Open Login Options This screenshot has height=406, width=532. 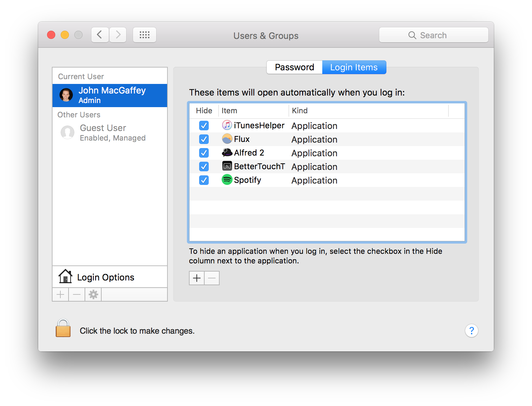(110, 277)
